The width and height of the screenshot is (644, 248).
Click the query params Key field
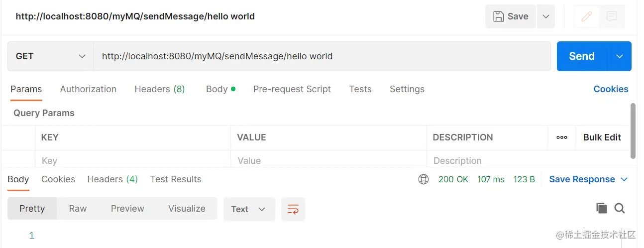(x=133, y=161)
